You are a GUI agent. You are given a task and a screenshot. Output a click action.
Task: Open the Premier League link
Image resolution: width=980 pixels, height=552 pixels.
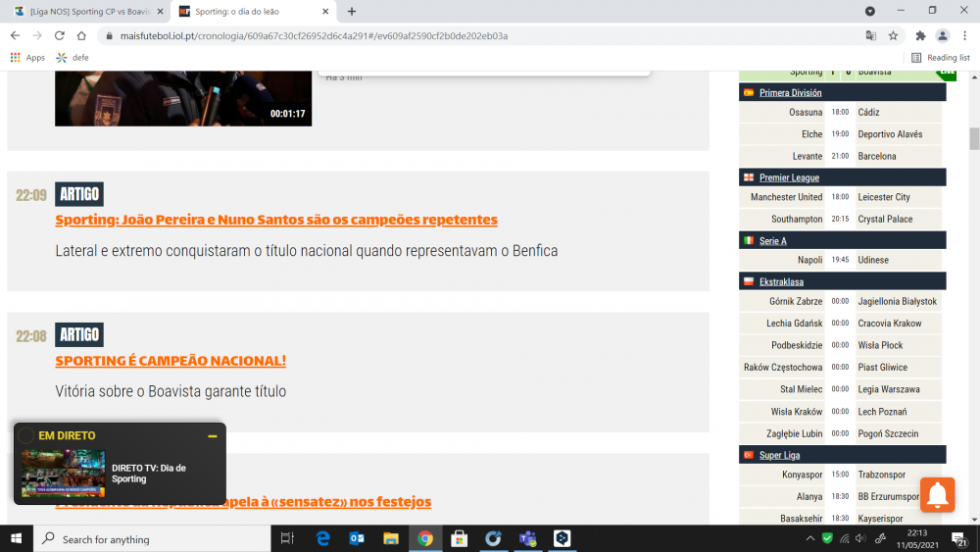(789, 177)
